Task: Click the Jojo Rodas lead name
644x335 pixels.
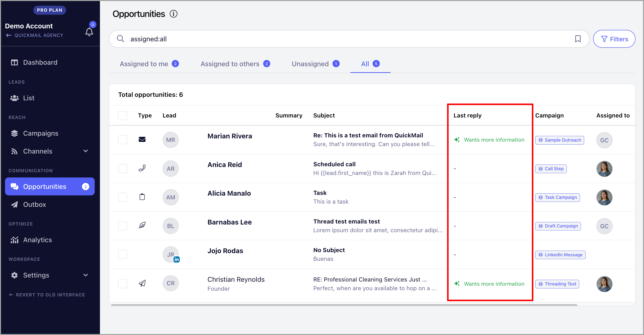Action: [x=225, y=251]
